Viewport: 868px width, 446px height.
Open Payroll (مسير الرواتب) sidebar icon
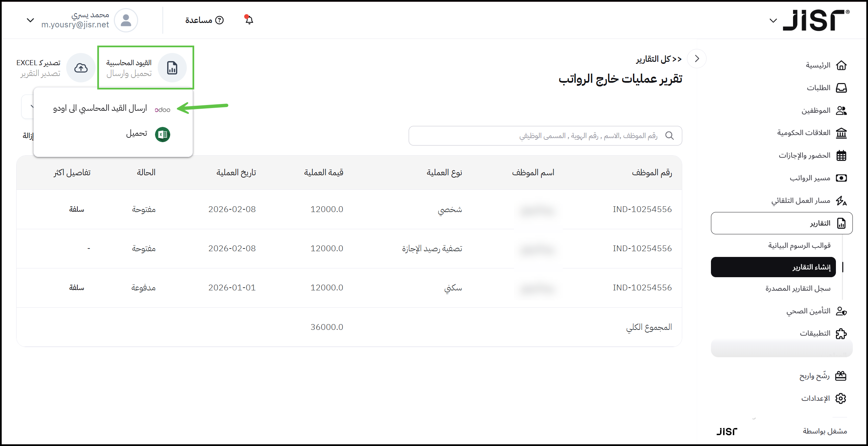841,178
